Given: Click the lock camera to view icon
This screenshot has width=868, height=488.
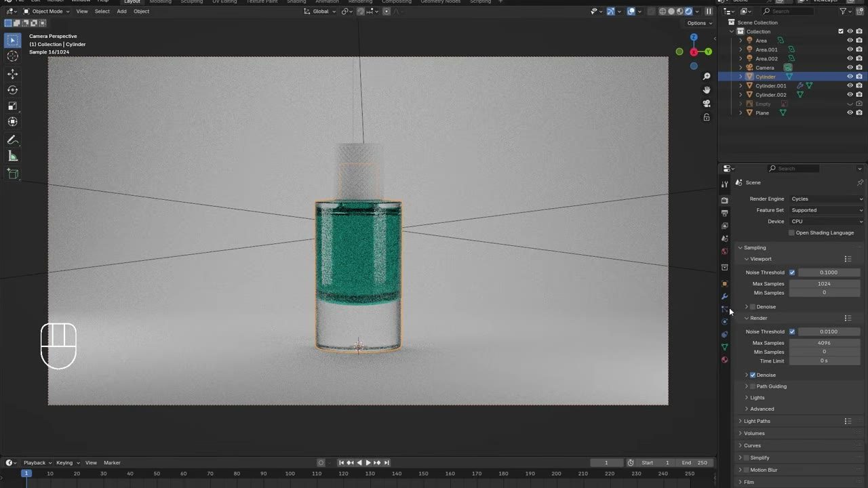Looking at the screenshot, I should tap(707, 117).
